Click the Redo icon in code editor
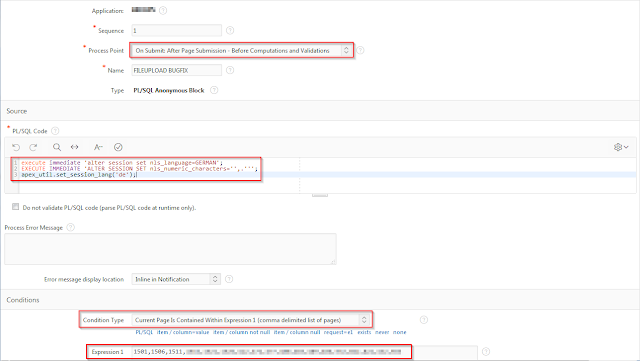Screen dimensions: 640x361 [x=33, y=147]
